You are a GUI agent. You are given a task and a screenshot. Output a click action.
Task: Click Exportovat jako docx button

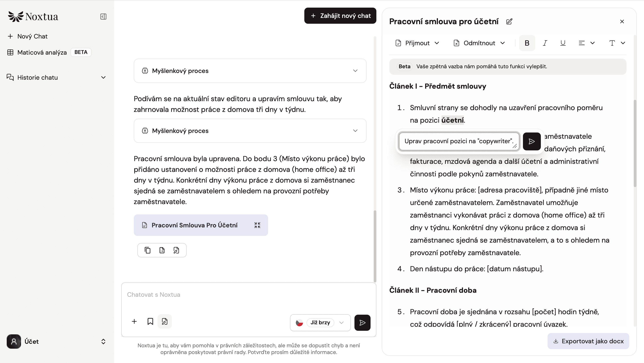coord(588,341)
